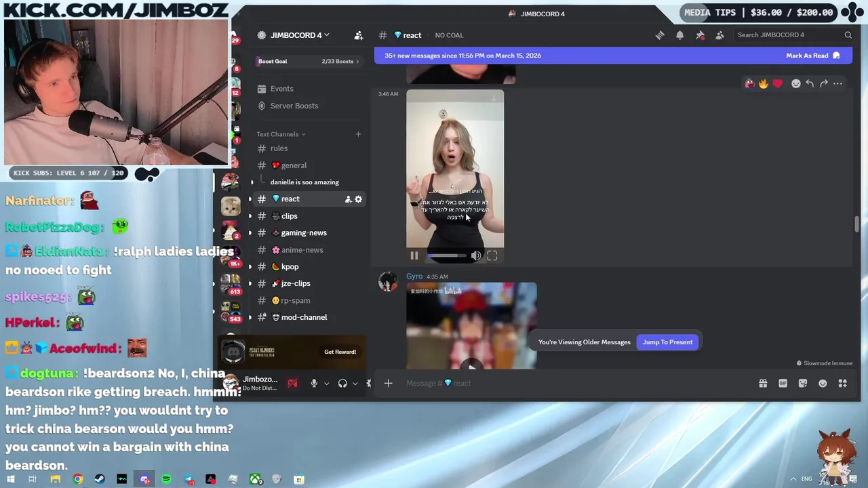
Task: Add the fire emoji reaction
Action: click(764, 83)
